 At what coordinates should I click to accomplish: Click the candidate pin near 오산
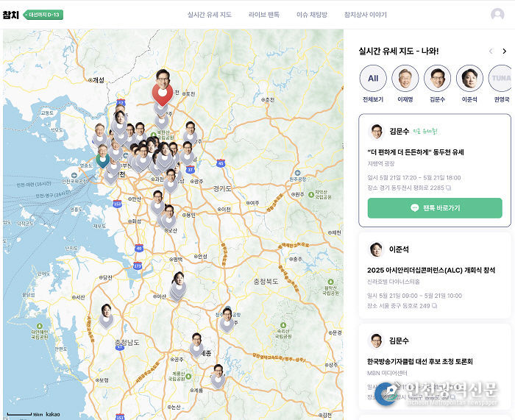pos(168,217)
